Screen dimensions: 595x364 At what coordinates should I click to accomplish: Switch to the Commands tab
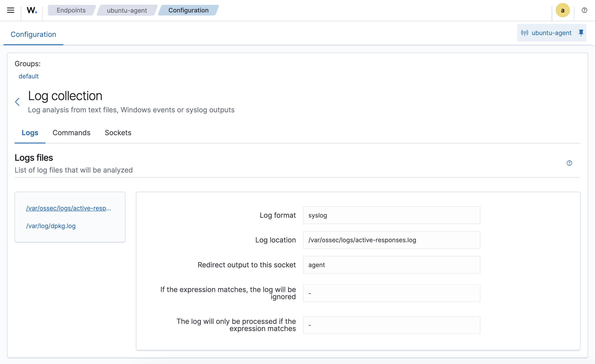click(71, 132)
